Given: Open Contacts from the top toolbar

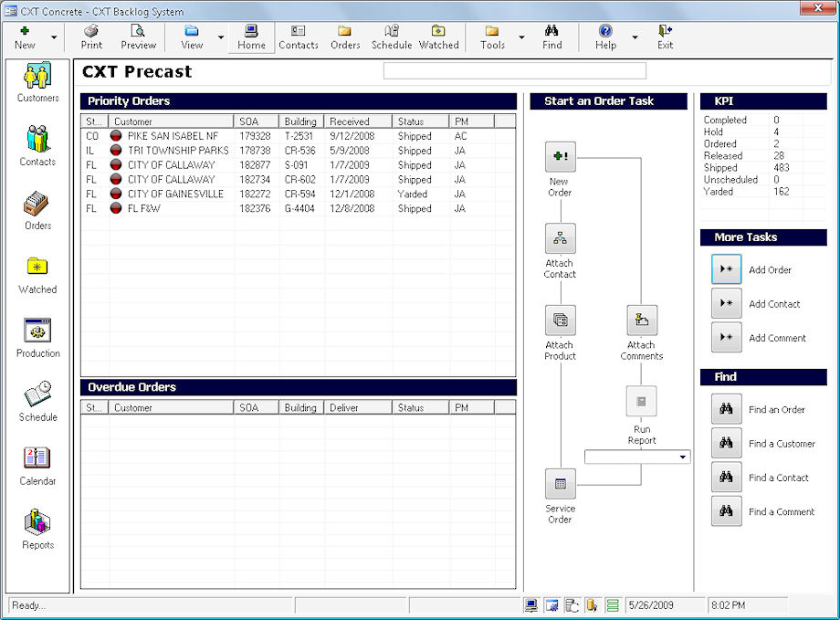Looking at the screenshot, I should pos(299,37).
